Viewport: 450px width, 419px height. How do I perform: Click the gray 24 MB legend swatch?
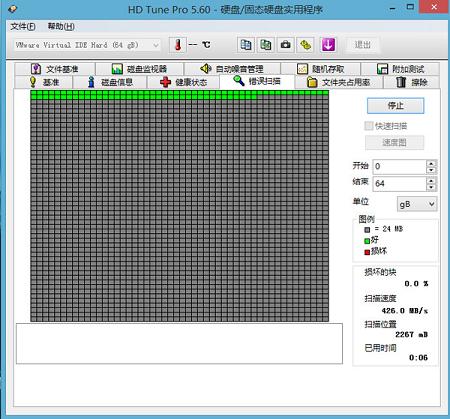click(x=367, y=230)
